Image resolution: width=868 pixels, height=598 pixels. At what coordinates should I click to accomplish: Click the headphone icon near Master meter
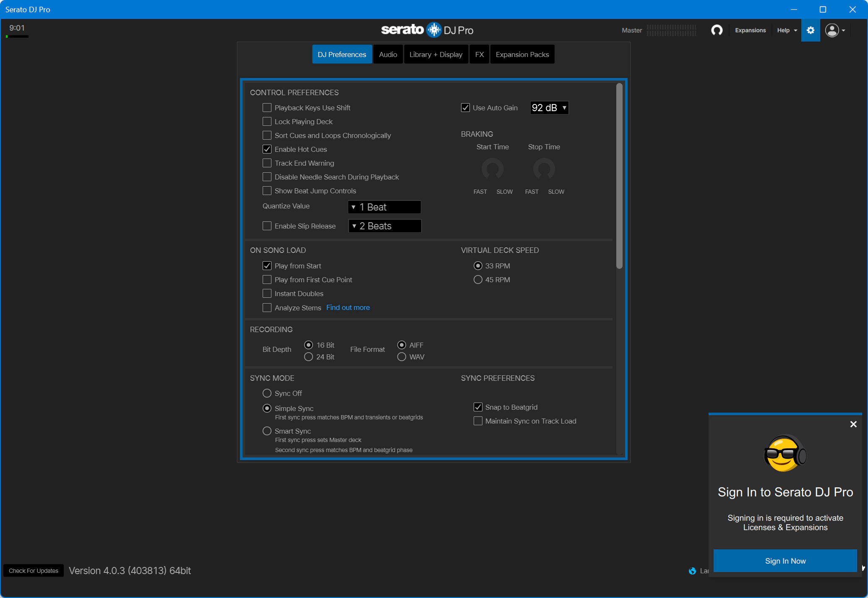point(717,30)
